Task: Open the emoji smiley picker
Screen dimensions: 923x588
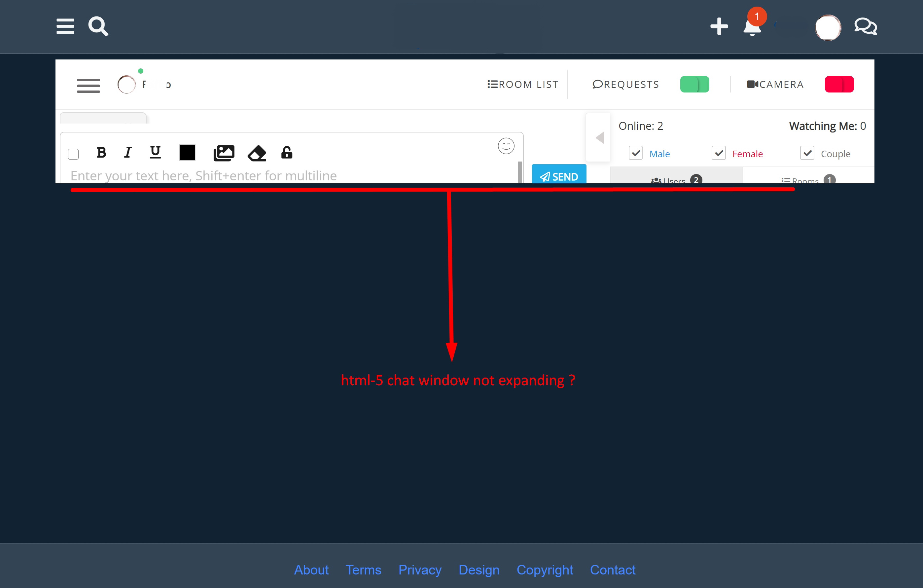Action: click(x=506, y=146)
